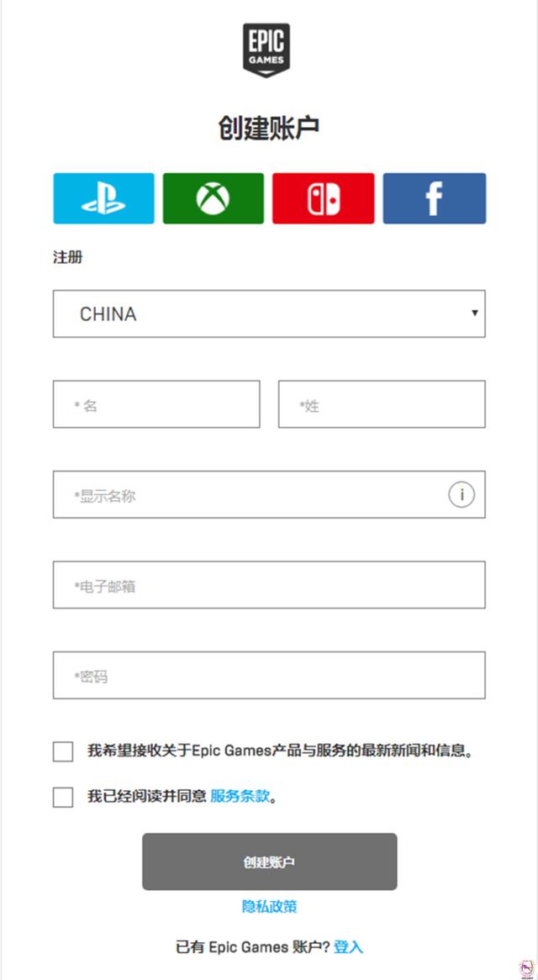This screenshot has width=538, height=980.
Task: Enable the news and information checkbox
Action: [63, 751]
